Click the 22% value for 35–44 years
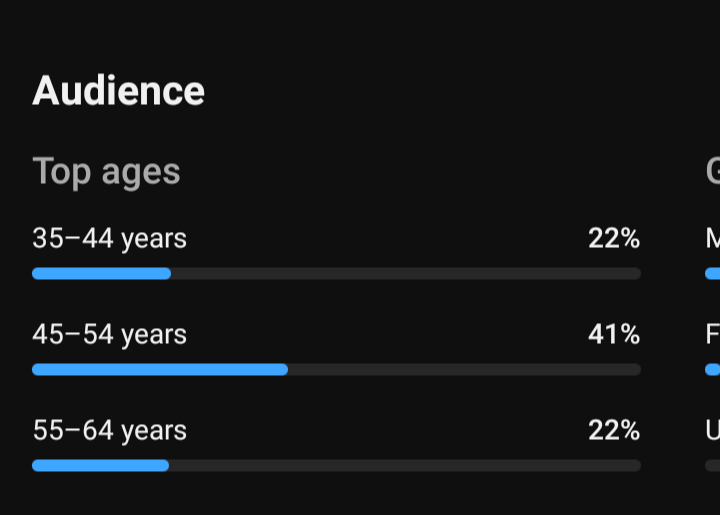The height and width of the screenshot is (515, 720). coord(614,238)
